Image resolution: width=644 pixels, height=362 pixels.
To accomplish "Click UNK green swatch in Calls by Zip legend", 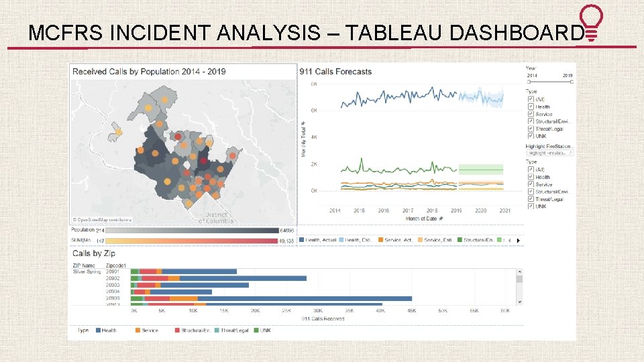I will (256, 330).
